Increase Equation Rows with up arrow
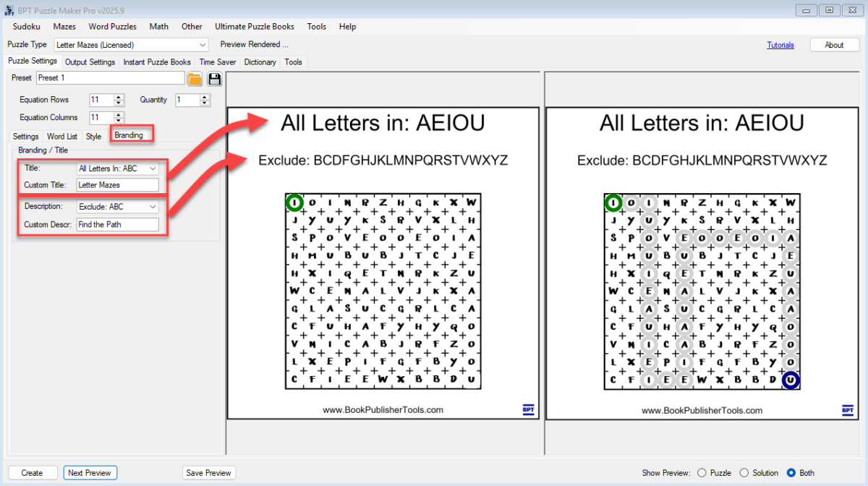The image size is (868, 486). (119, 97)
